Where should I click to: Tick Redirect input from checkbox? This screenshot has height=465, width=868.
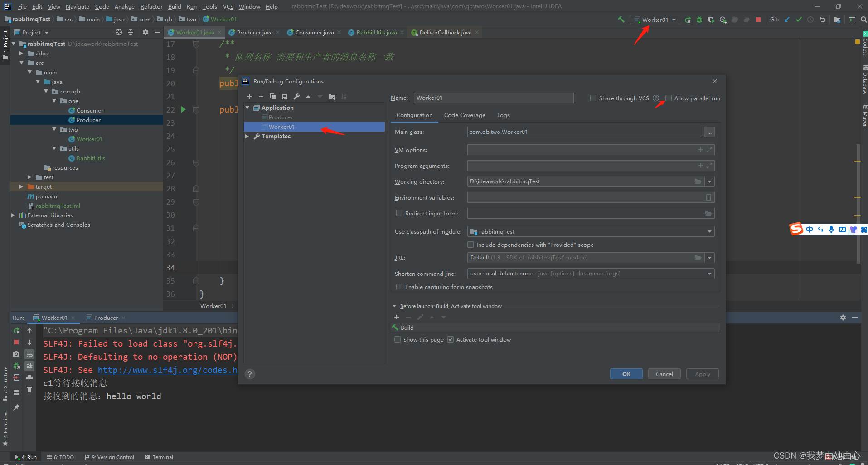coord(399,213)
